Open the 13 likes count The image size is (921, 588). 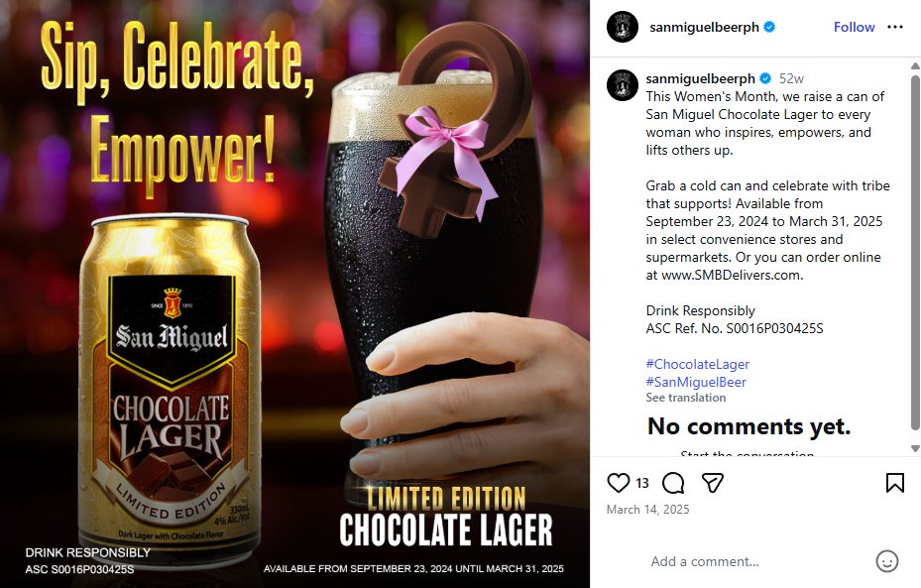[x=642, y=483]
